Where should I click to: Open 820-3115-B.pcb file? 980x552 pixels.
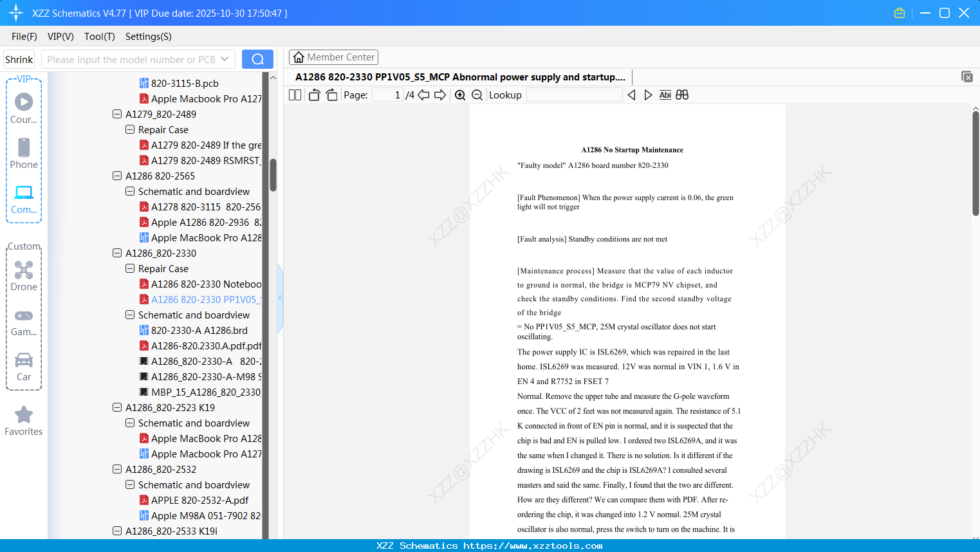point(185,83)
